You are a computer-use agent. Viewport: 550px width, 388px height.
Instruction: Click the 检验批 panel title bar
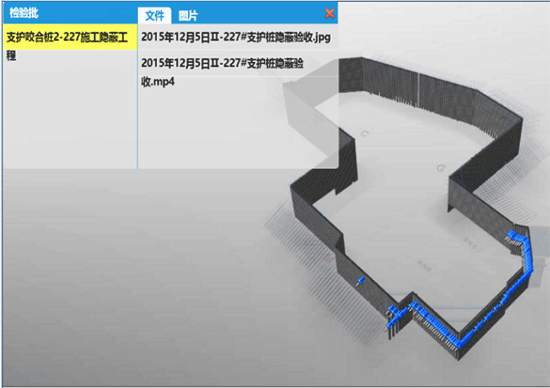coord(70,13)
